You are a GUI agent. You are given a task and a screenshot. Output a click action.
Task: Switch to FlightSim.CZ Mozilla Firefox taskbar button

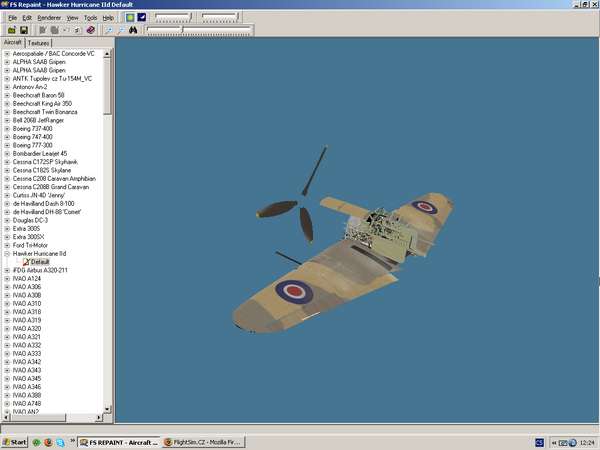[204, 443]
